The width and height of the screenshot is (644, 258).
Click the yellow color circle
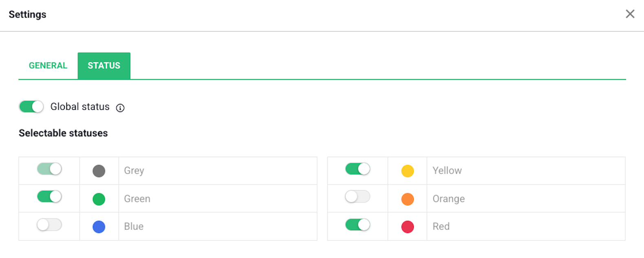[408, 171]
